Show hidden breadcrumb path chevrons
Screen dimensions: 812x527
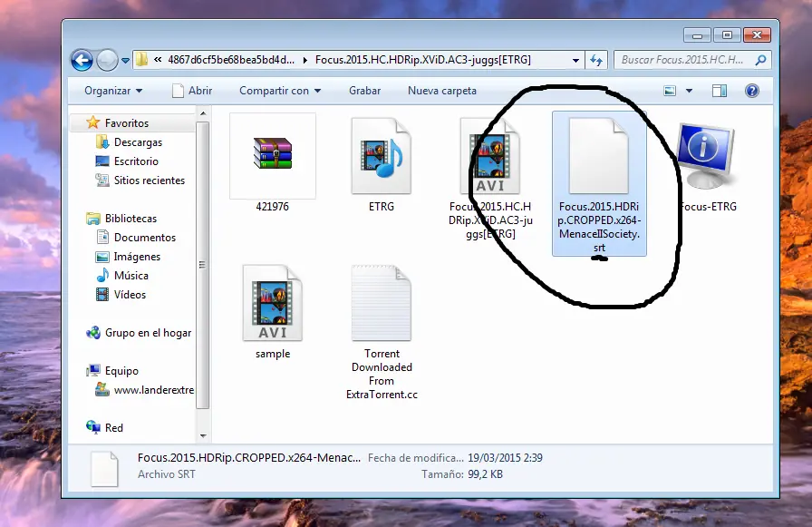pos(158,60)
